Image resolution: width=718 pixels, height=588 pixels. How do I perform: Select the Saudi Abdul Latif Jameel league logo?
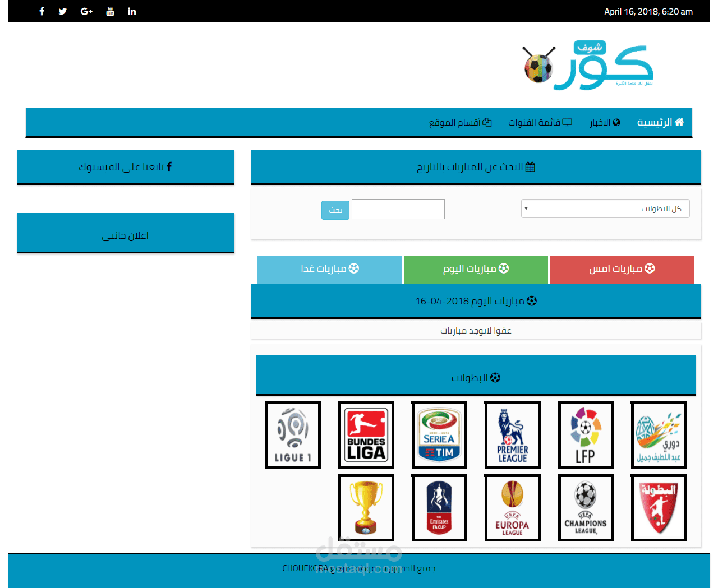659,435
